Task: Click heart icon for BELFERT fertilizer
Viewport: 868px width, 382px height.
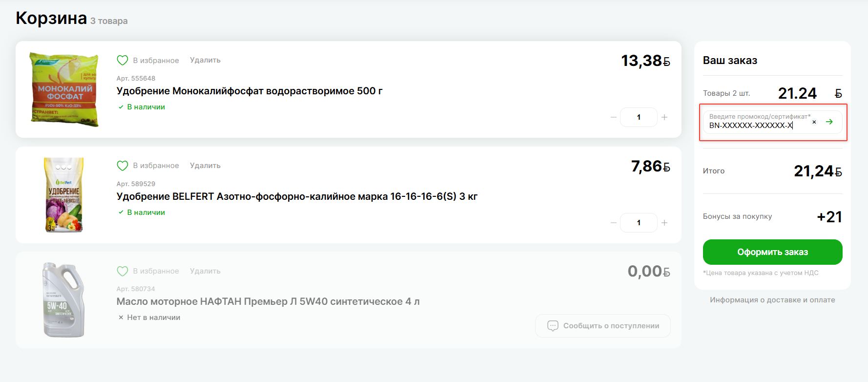Action: [123, 166]
